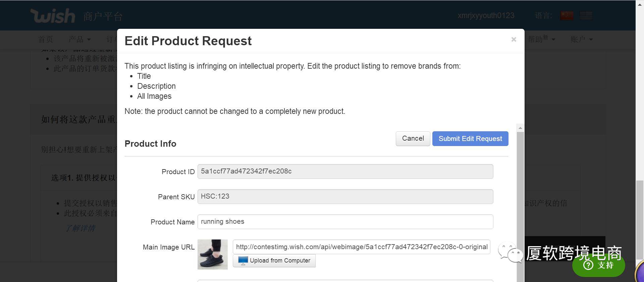
Task: Click the monitor icon on Upload button
Action: click(x=243, y=261)
